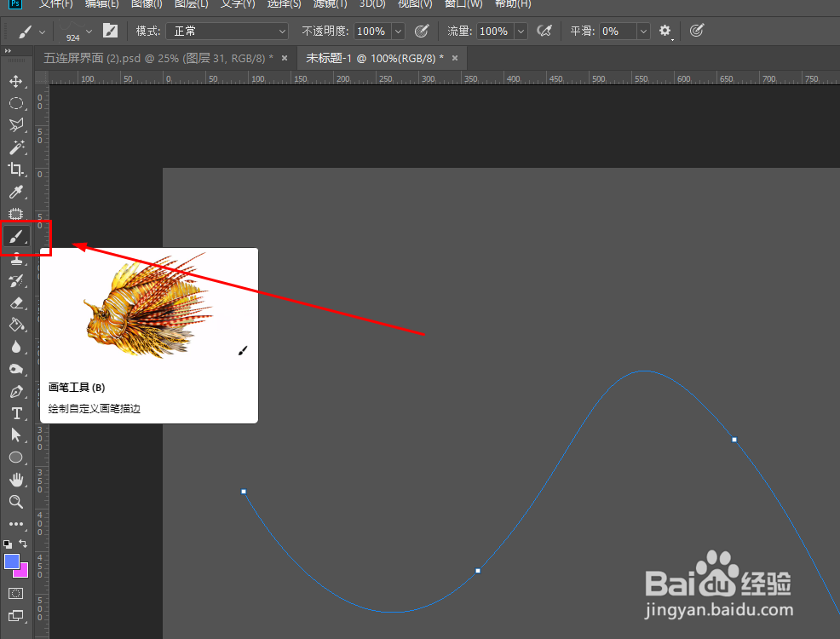Expand the opacity slider arrow
This screenshot has height=639, width=840.
[x=398, y=31]
